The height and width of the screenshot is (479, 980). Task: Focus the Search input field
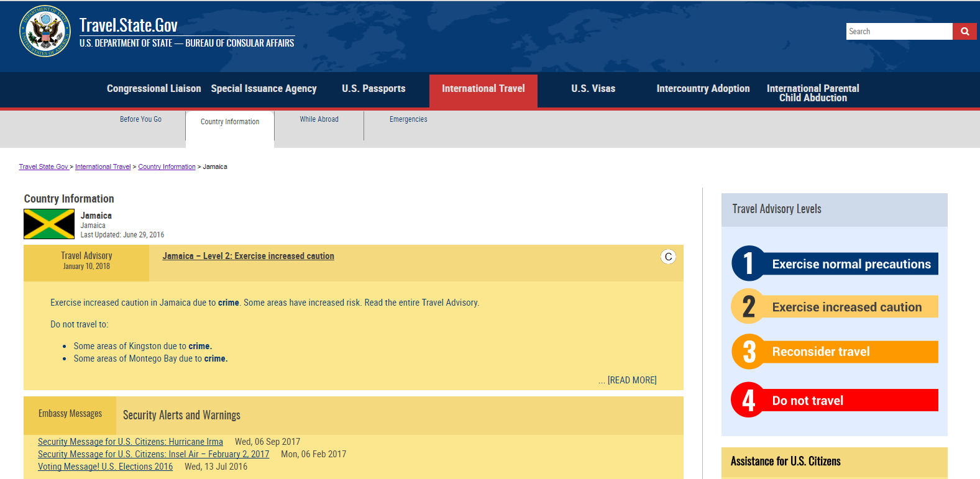[899, 31]
